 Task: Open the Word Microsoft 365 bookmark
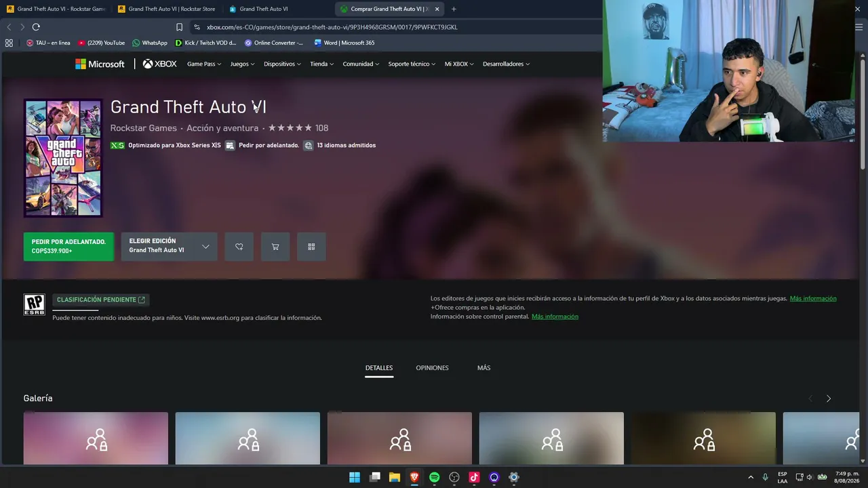[344, 43]
